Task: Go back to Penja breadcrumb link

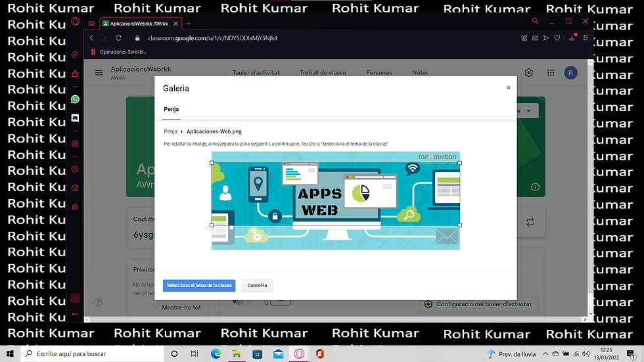Action: (170, 131)
